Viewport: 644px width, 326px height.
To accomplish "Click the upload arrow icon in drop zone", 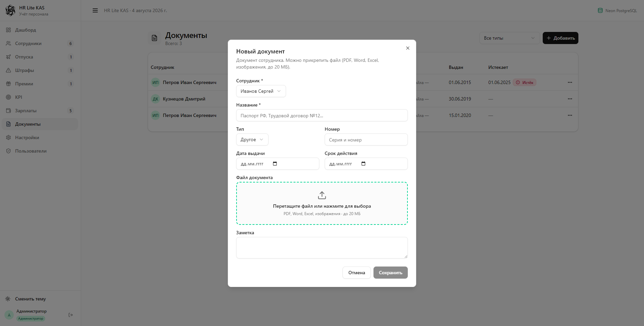I will [x=322, y=195].
